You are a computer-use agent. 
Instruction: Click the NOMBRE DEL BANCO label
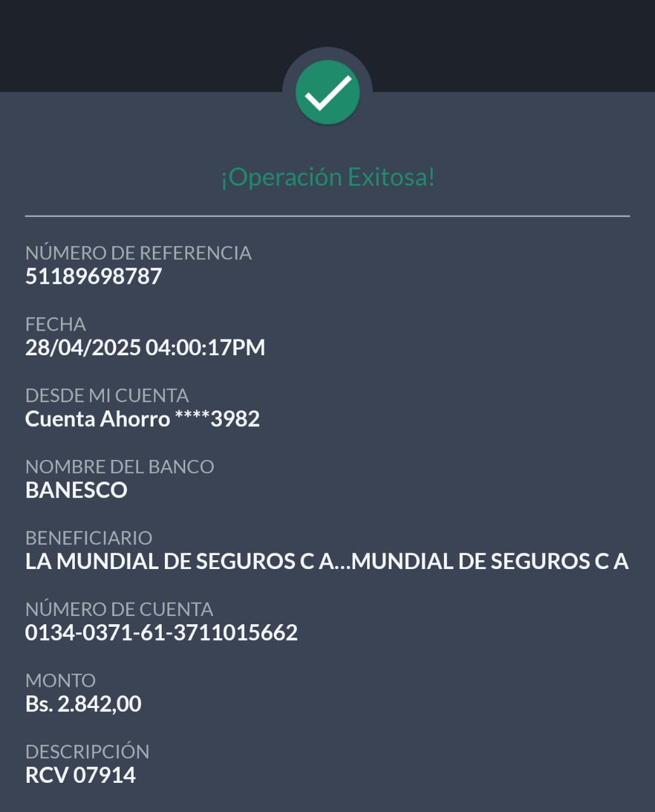click(119, 467)
